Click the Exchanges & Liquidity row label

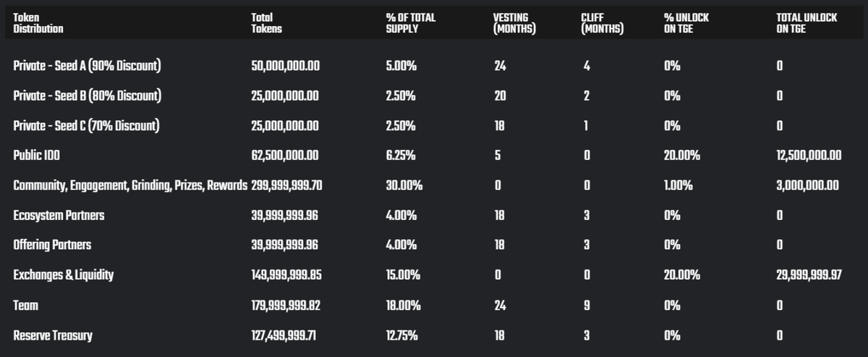click(x=64, y=275)
